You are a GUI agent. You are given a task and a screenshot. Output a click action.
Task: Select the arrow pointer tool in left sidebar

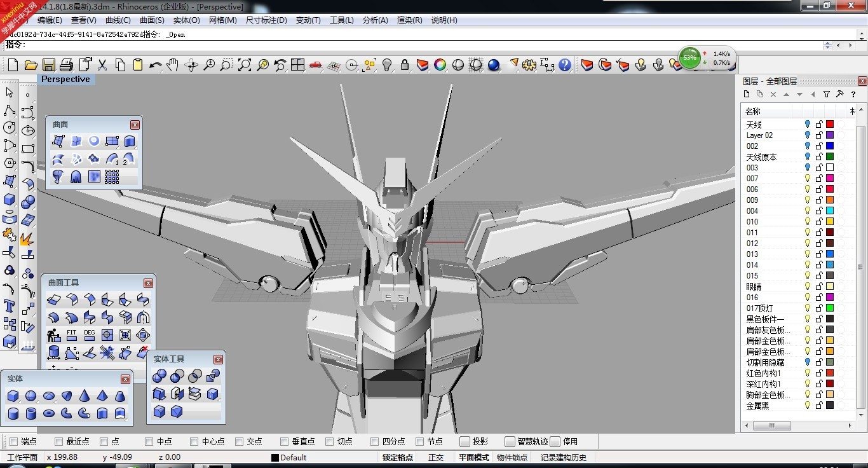click(10, 93)
